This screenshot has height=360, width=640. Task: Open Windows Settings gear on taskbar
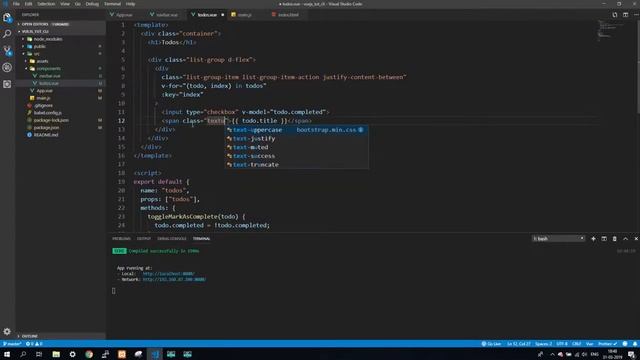point(72,354)
